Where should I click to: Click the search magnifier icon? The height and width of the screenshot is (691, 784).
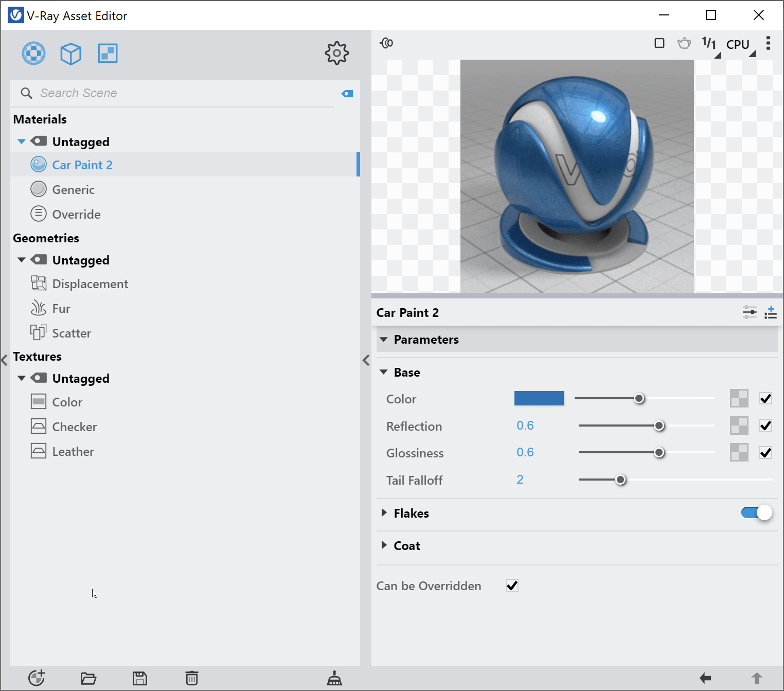click(26, 93)
